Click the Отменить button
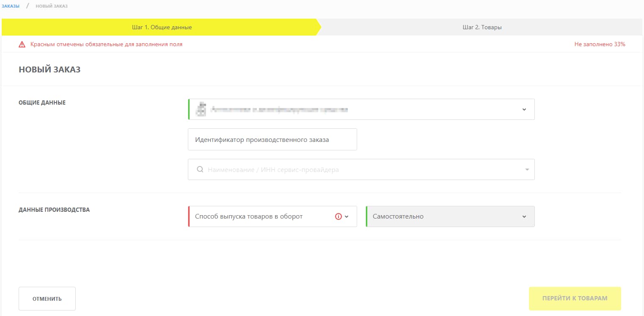 (47, 299)
